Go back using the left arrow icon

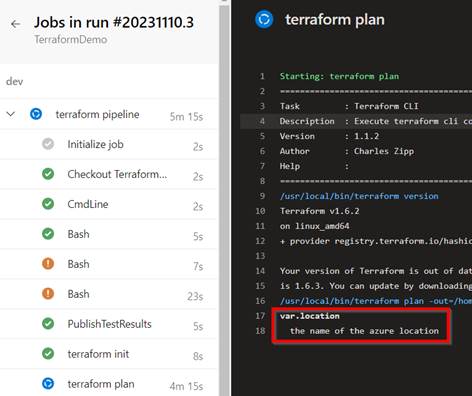point(15,24)
